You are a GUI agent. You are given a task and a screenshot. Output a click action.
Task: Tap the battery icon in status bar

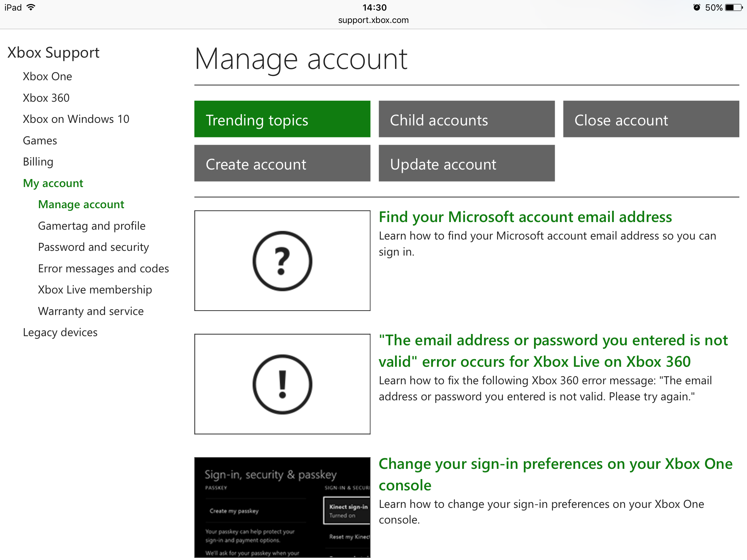734,7
